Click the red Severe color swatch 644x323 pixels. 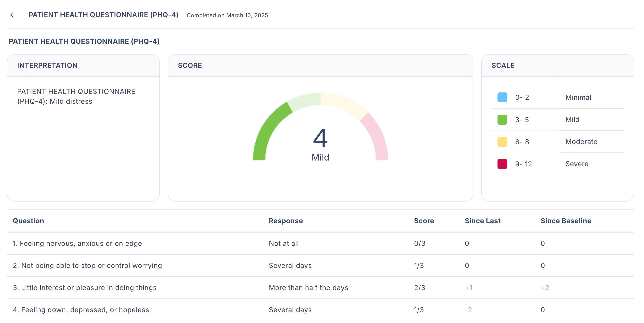(502, 164)
